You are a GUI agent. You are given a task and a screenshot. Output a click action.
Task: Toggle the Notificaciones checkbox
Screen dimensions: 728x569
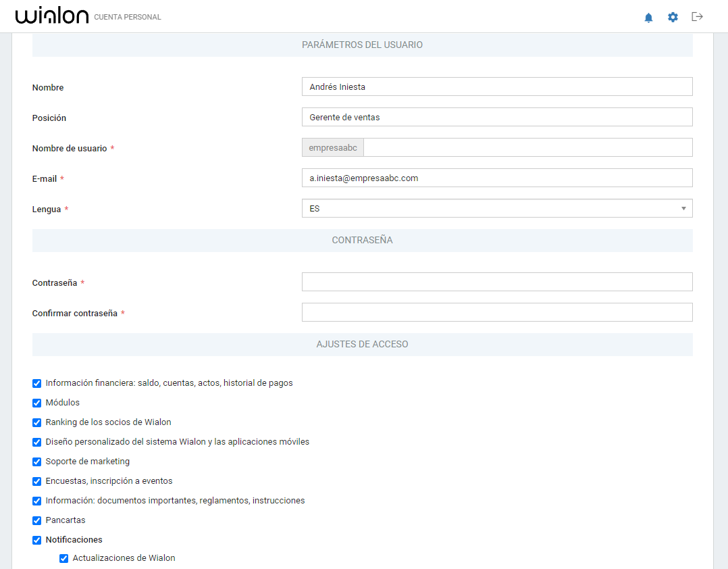pos(36,540)
